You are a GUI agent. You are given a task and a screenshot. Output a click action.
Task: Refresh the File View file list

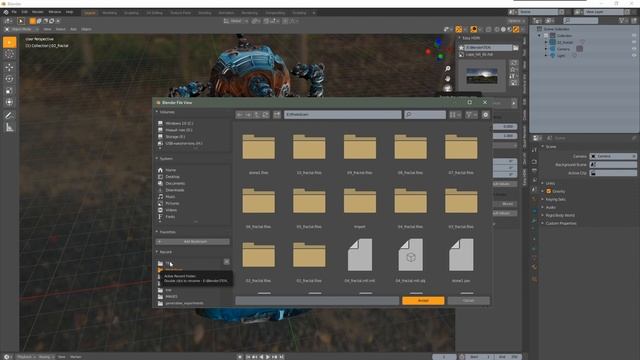coord(265,115)
